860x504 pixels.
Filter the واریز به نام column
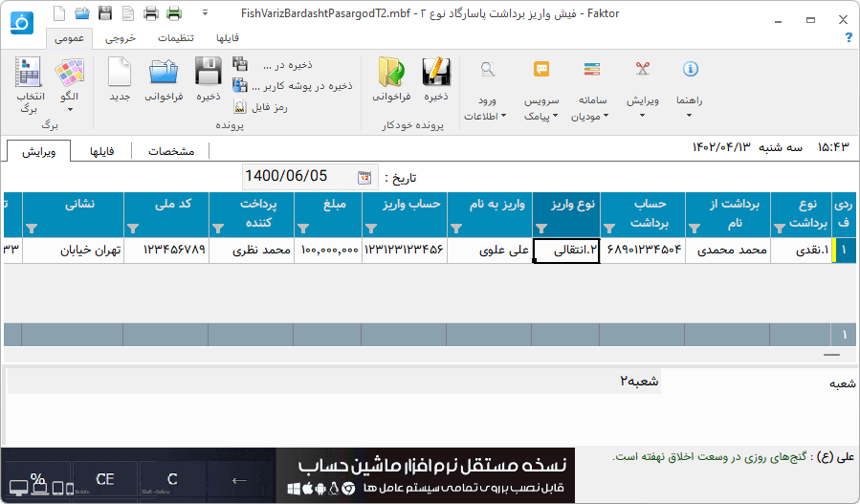tap(455, 229)
